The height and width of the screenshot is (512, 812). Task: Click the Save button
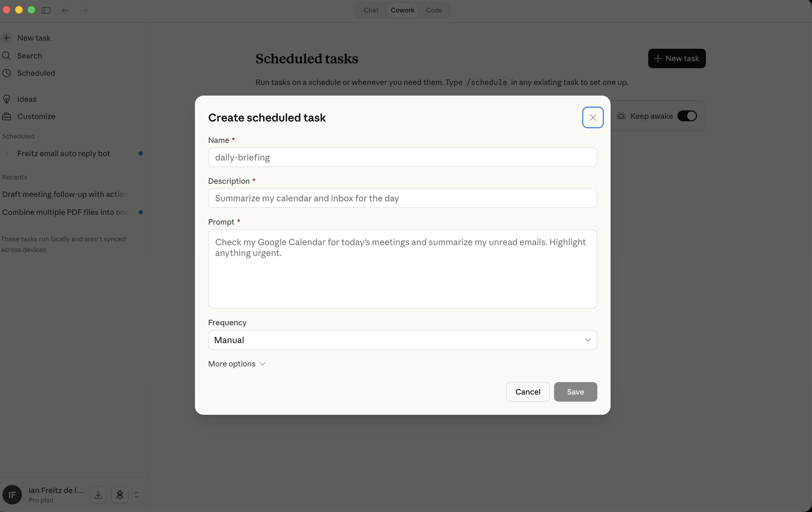click(x=575, y=392)
